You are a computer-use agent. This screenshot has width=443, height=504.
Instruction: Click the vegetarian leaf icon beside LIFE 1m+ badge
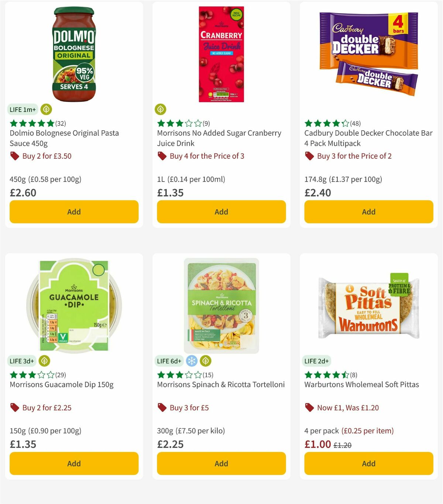pos(46,109)
